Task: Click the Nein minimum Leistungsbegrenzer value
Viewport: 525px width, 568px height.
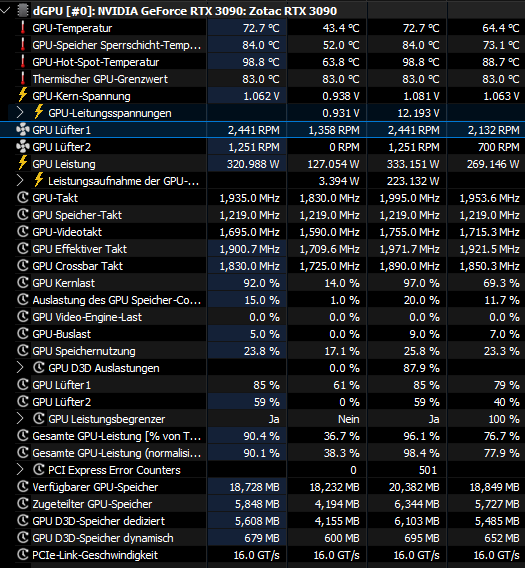Action: coord(349,419)
